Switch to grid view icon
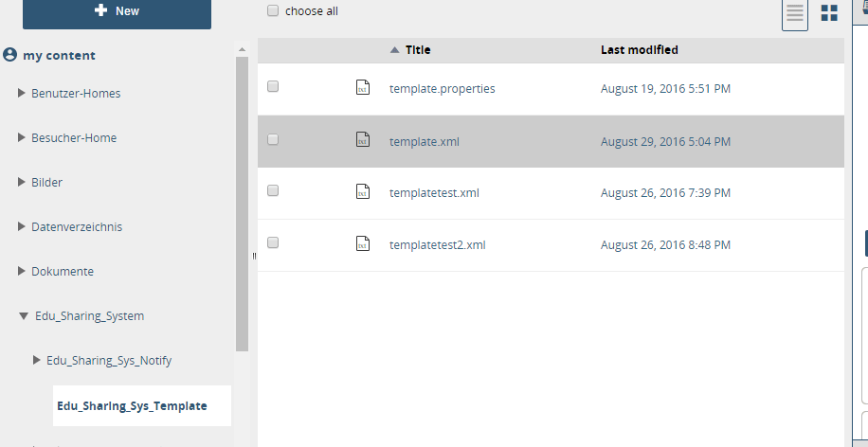868x447 pixels. [829, 13]
